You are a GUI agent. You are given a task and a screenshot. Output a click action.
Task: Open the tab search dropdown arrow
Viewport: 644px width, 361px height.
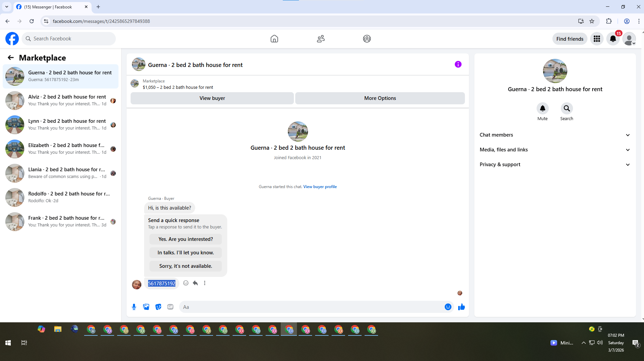click(6, 7)
